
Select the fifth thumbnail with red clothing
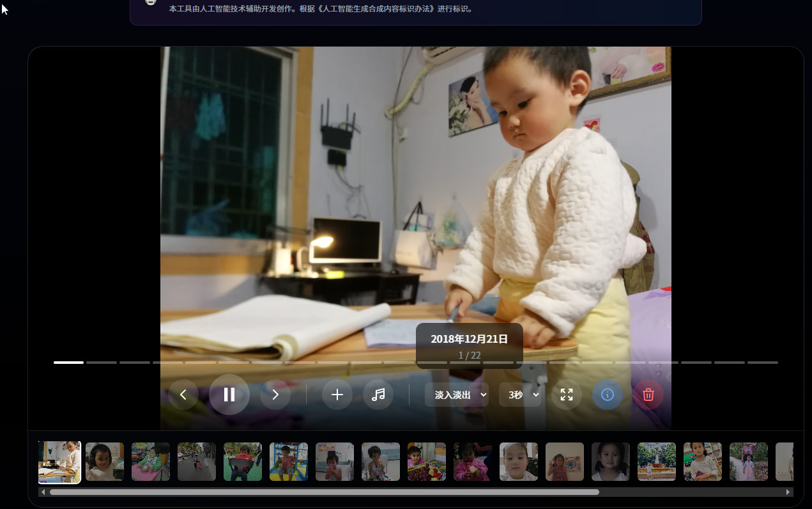tap(243, 462)
